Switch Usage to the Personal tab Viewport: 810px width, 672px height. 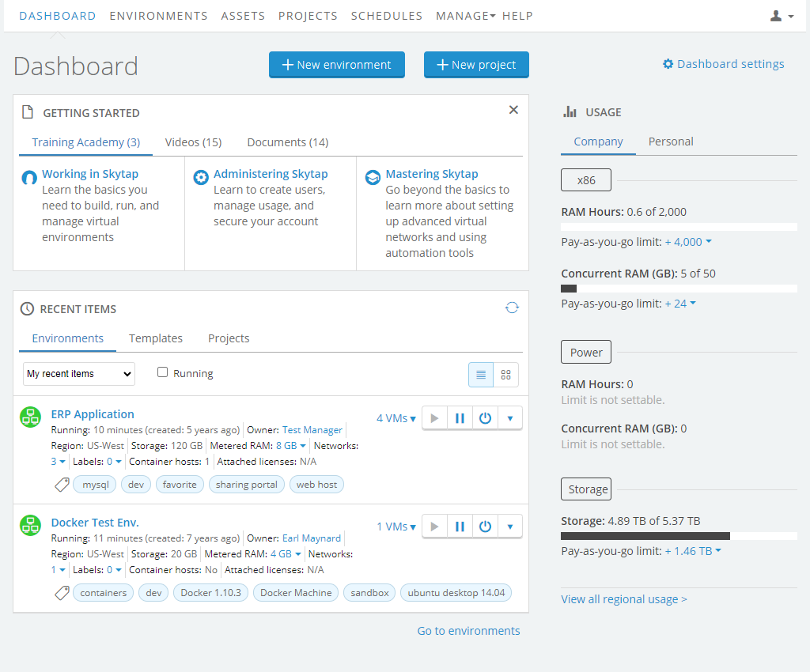[x=671, y=142]
